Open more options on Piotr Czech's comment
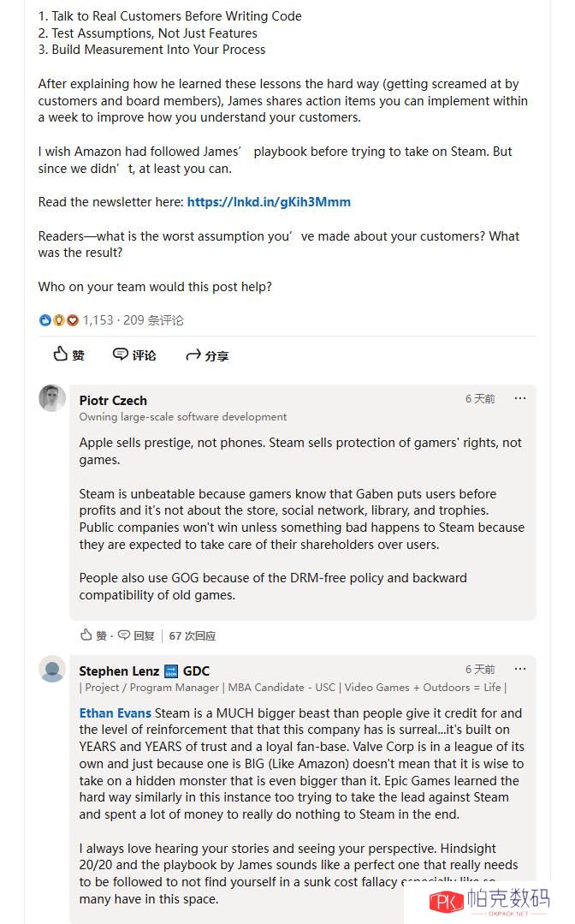The height and width of the screenshot is (924, 575). [519, 398]
